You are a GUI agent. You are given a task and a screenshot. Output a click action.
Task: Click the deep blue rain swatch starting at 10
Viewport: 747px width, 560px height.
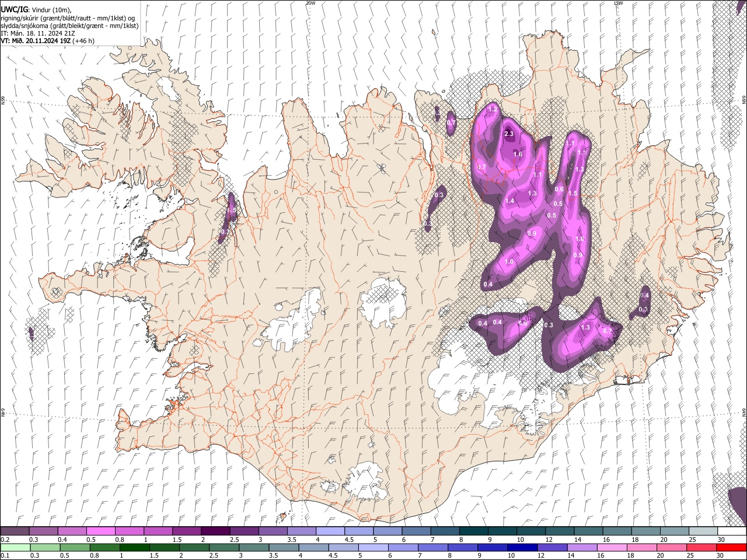click(522, 547)
